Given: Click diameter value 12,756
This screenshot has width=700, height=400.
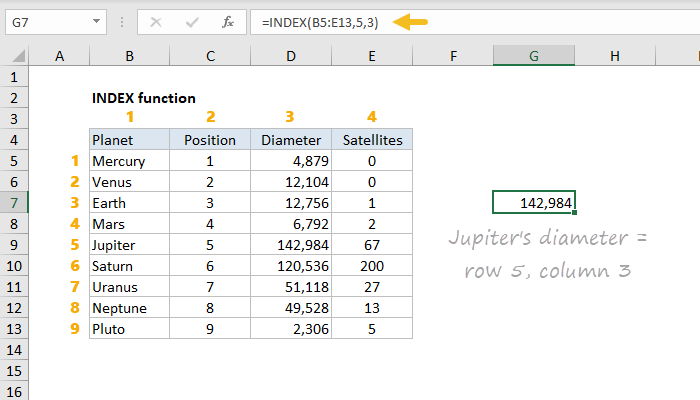Looking at the screenshot, I should 291,203.
